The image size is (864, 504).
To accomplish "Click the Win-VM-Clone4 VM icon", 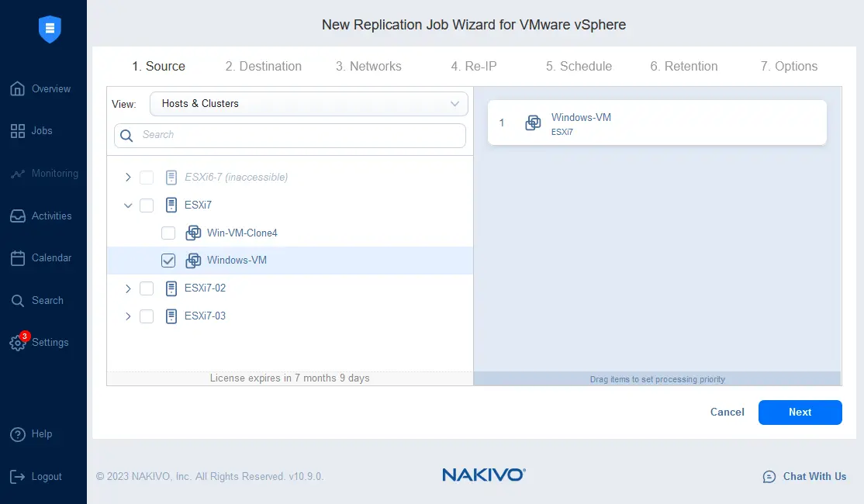I will pyautogui.click(x=193, y=233).
